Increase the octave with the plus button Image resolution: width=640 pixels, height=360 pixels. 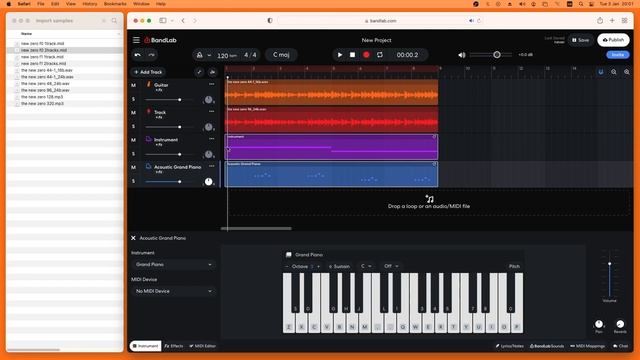[319, 267]
